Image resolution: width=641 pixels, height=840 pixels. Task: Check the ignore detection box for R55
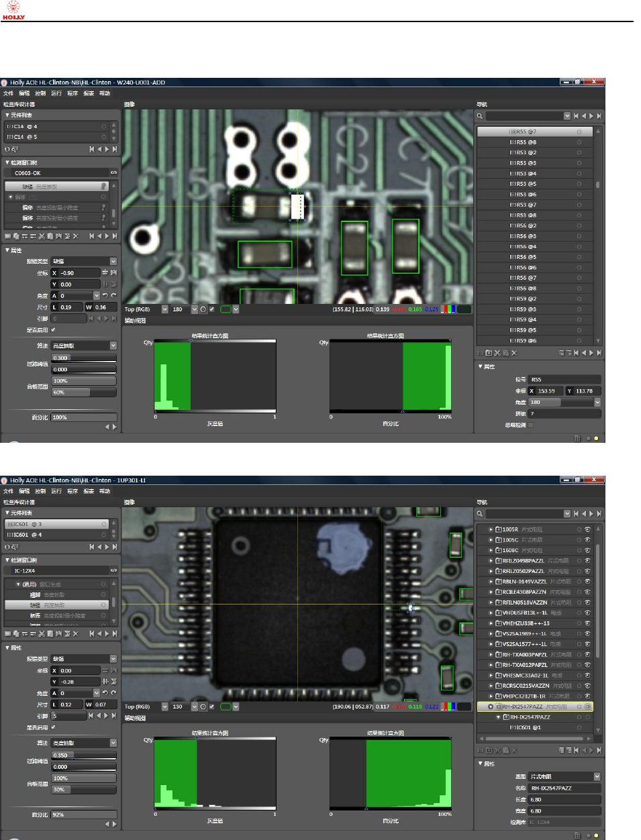pyautogui.click(x=530, y=425)
